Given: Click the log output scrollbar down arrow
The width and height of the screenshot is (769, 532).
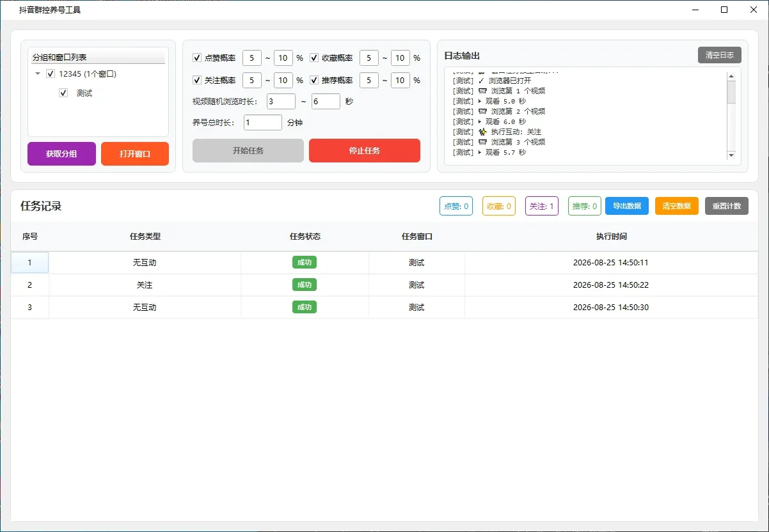Looking at the screenshot, I should [731, 155].
